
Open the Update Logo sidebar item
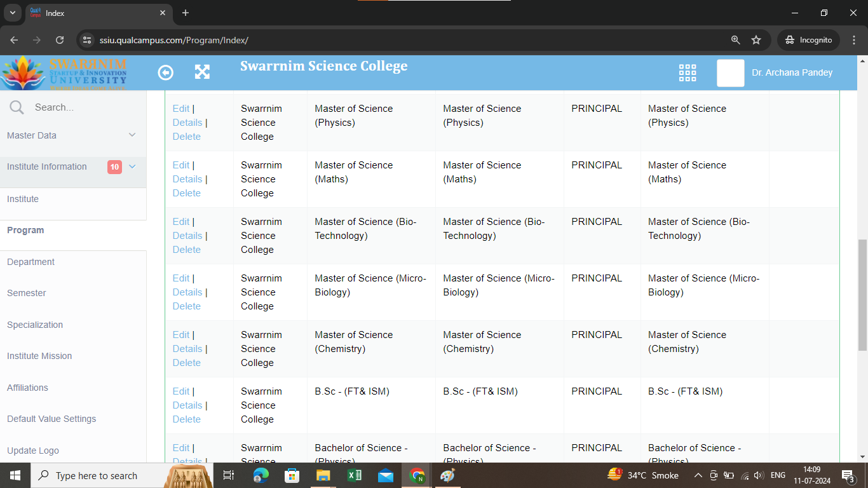pos(33,451)
